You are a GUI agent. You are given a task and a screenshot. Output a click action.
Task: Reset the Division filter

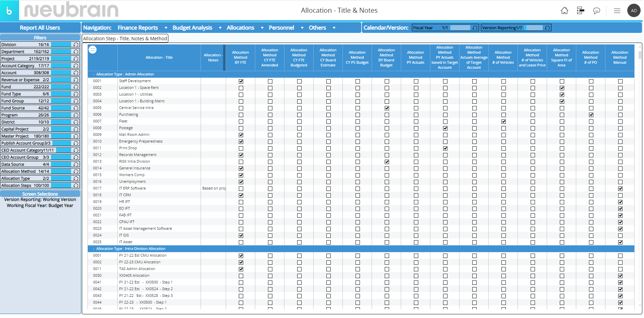click(x=76, y=45)
